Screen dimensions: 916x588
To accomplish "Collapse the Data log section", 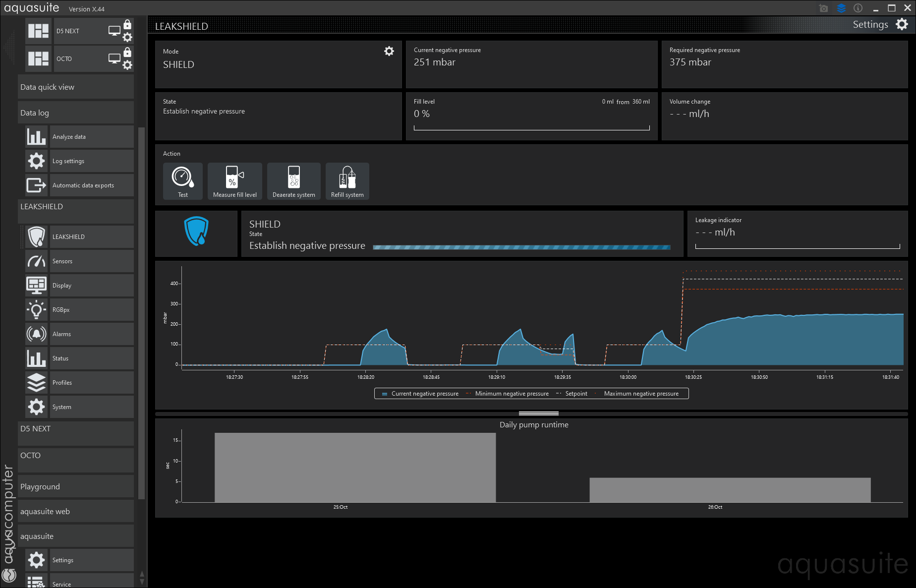I will [75, 113].
